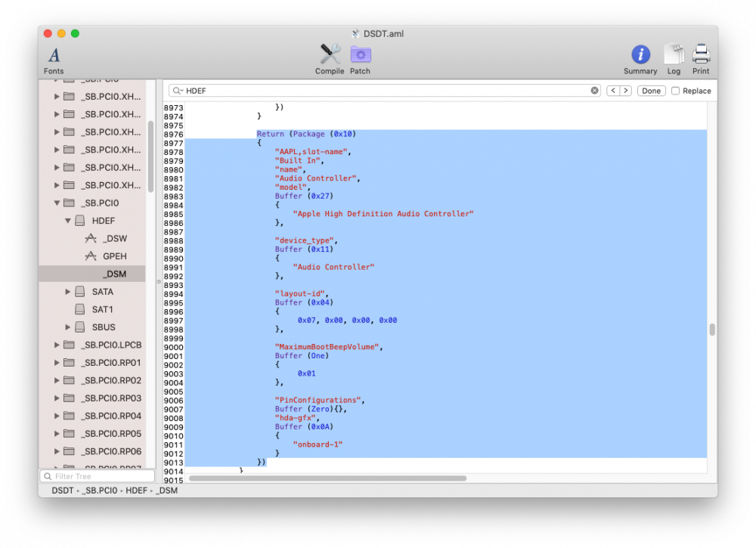Click the DSDT.aml title document icon
756x548 pixels.
pyautogui.click(x=356, y=33)
